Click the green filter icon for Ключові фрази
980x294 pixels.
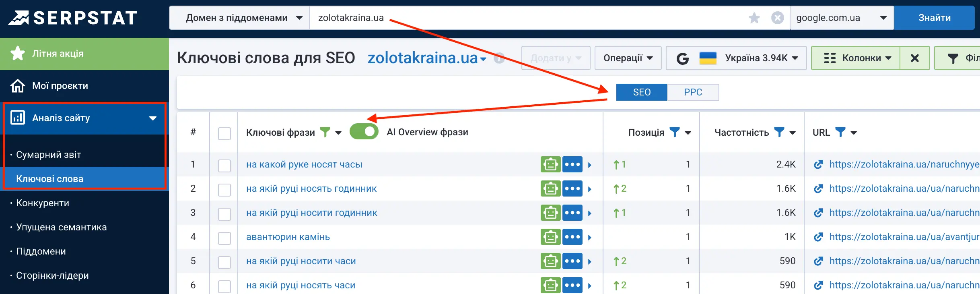(325, 132)
